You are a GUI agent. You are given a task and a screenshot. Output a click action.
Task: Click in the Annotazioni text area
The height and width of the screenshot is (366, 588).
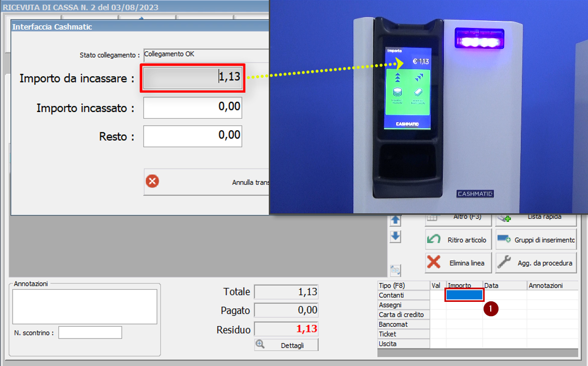(x=84, y=308)
